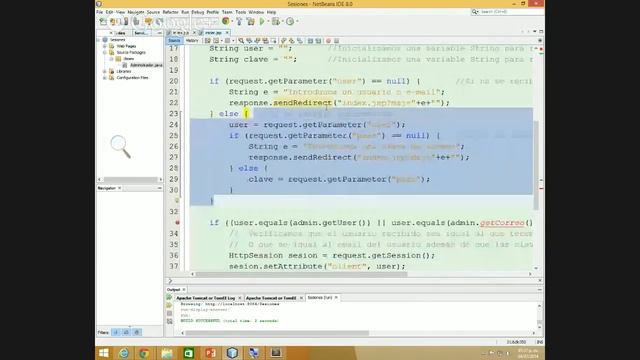The image size is (640, 360).
Task: Click the NetBeans cube taskbar icon
Action: [232, 353]
